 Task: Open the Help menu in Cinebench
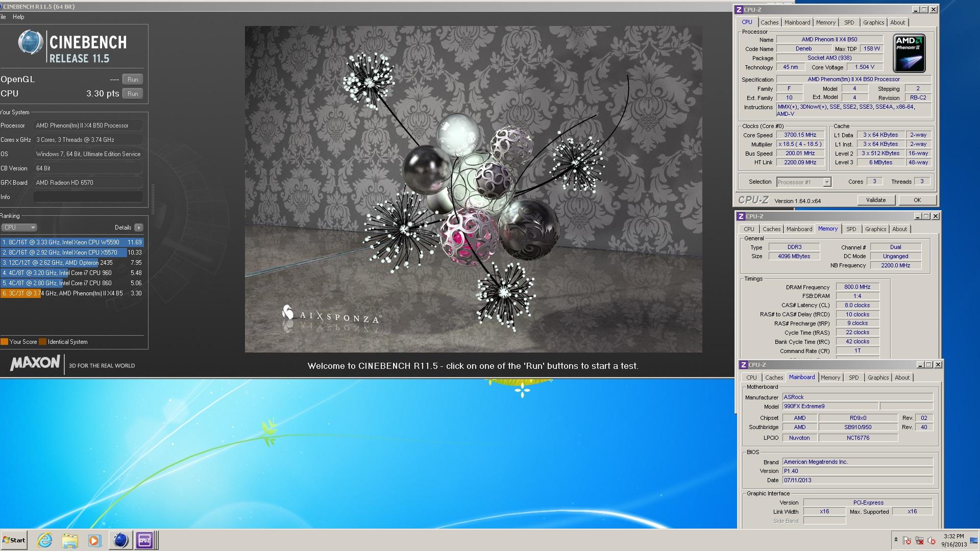(x=18, y=17)
